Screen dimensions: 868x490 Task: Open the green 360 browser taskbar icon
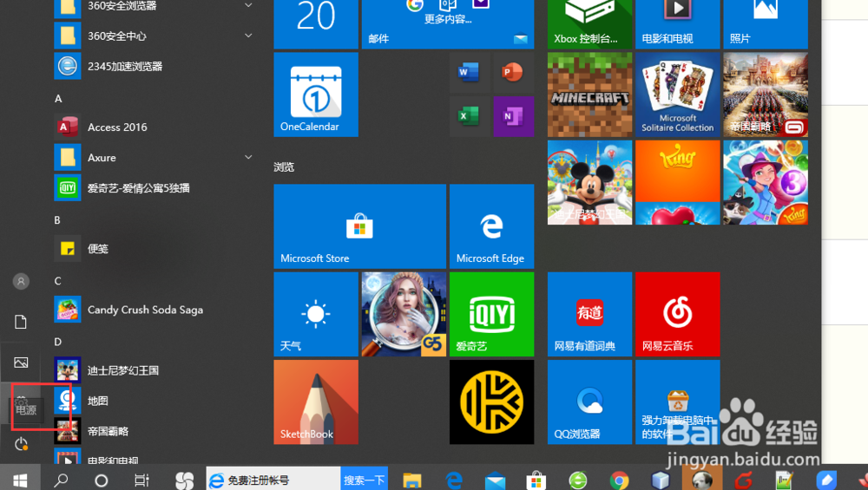578,480
